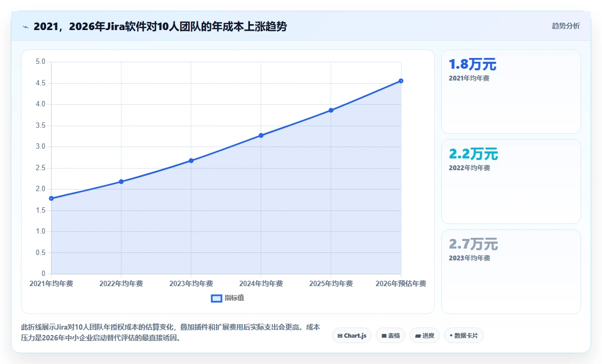Screen dimensions: 602x364
Task: Click the 2.7万元 value card
Action: coord(511,272)
